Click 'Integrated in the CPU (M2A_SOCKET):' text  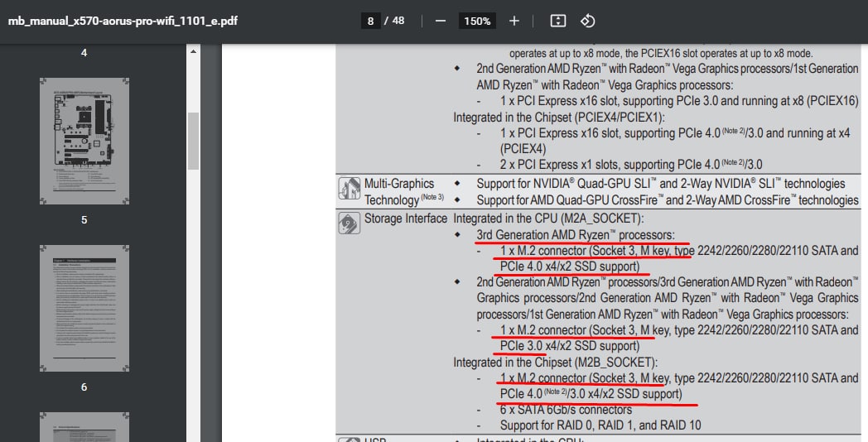point(548,219)
